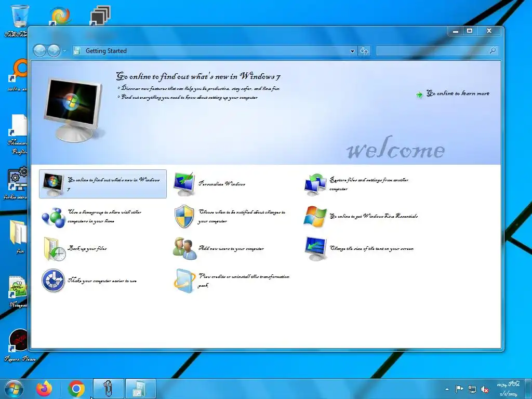Launch Firefox from the taskbar
532x399 pixels.
point(45,389)
